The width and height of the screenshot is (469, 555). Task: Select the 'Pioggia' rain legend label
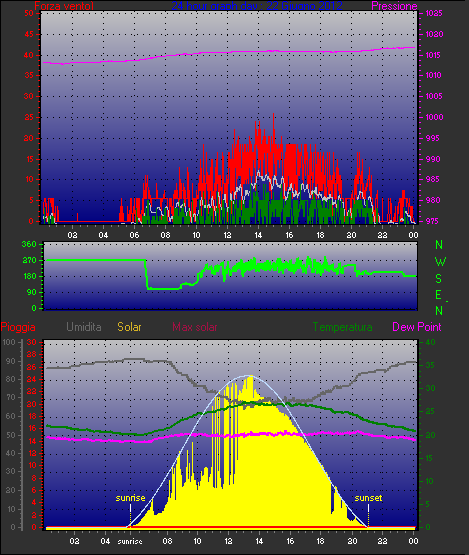[x=18, y=327]
